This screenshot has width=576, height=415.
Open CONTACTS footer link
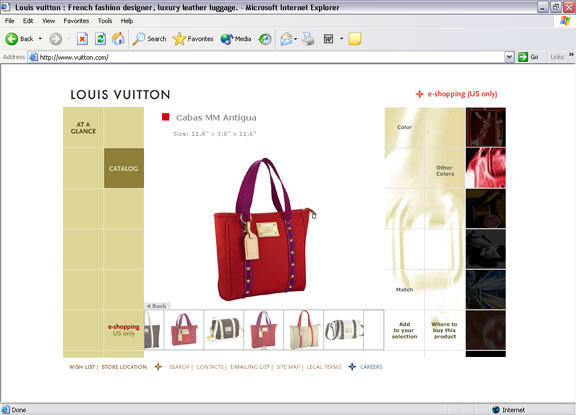click(210, 367)
